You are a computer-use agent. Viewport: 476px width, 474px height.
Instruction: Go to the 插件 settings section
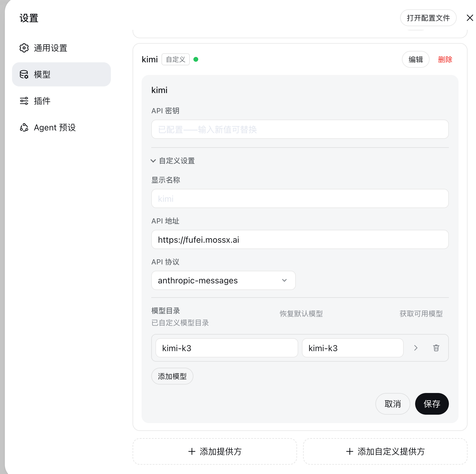pos(61,101)
